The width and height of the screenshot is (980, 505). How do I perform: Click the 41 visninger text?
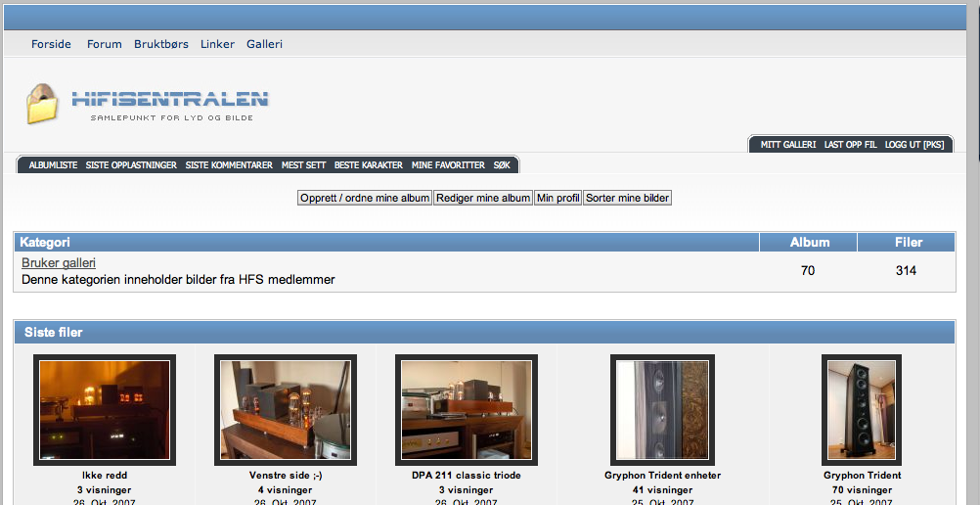[x=662, y=490]
